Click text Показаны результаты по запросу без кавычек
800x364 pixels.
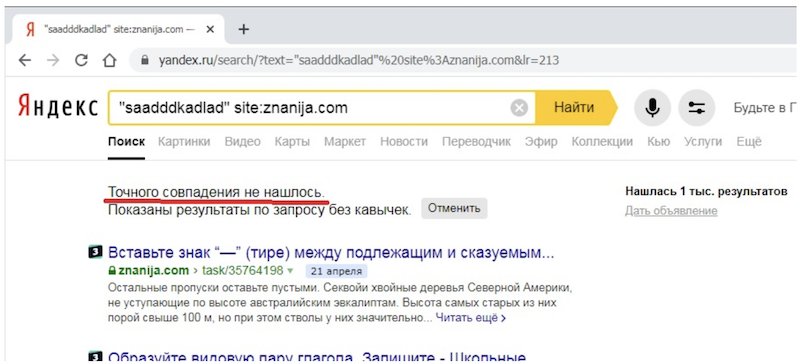point(260,209)
